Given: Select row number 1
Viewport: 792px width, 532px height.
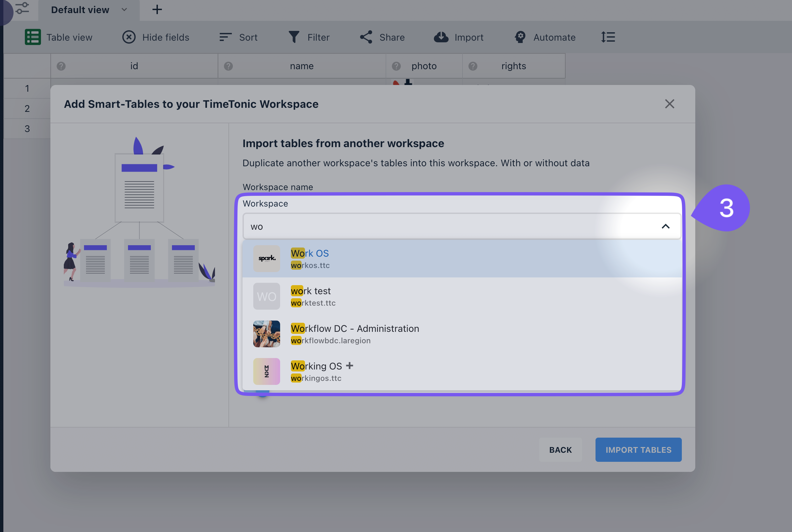Looking at the screenshot, I should [27, 89].
